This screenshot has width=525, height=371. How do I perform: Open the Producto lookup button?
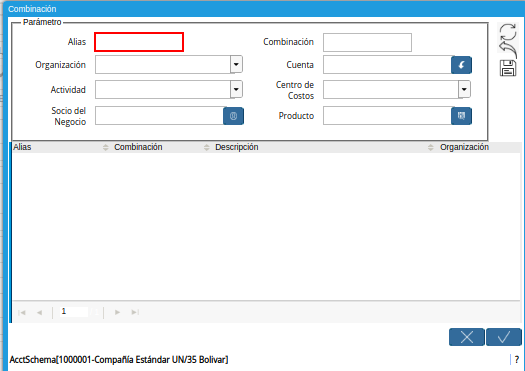click(461, 116)
